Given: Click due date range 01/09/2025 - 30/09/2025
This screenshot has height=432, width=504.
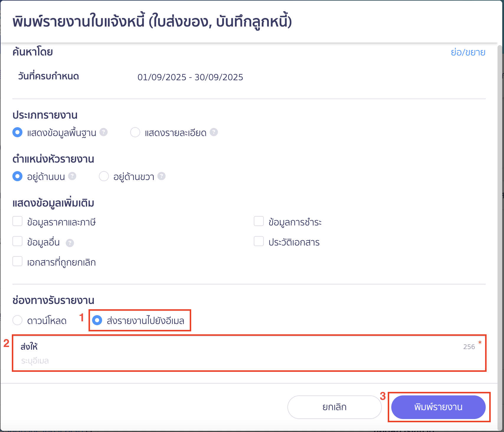Looking at the screenshot, I should [x=190, y=77].
